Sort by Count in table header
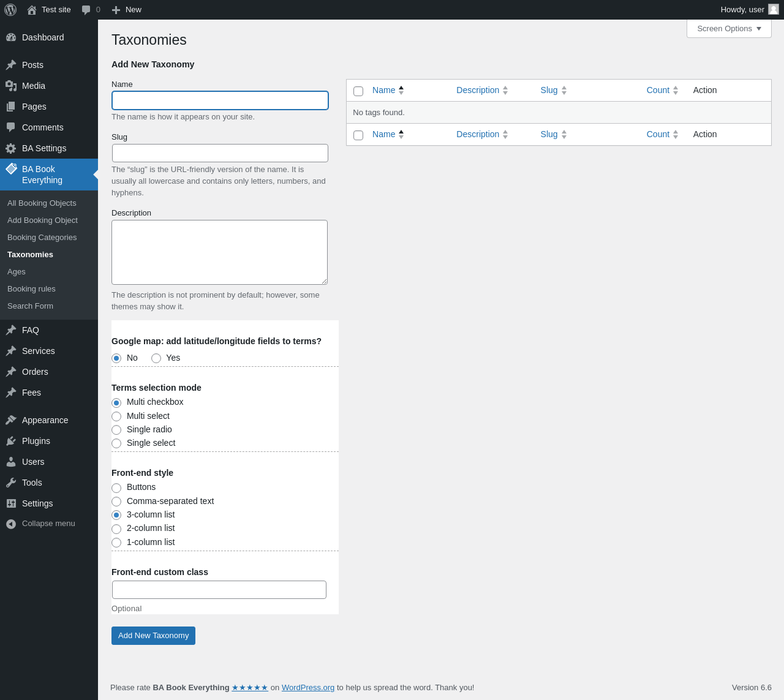 pyautogui.click(x=663, y=90)
